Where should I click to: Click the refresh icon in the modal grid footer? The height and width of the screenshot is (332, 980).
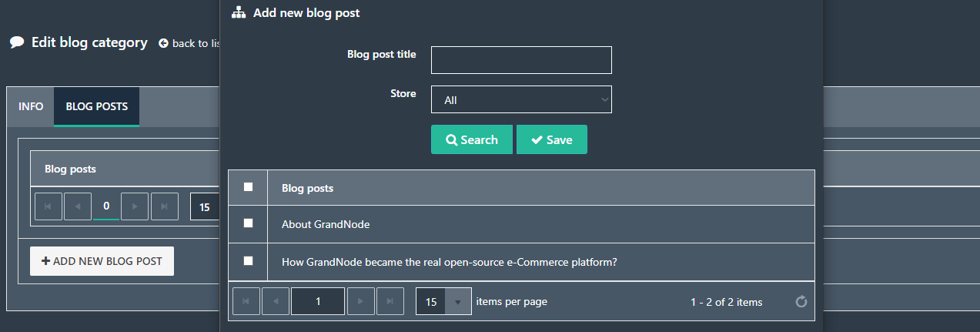[801, 302]
